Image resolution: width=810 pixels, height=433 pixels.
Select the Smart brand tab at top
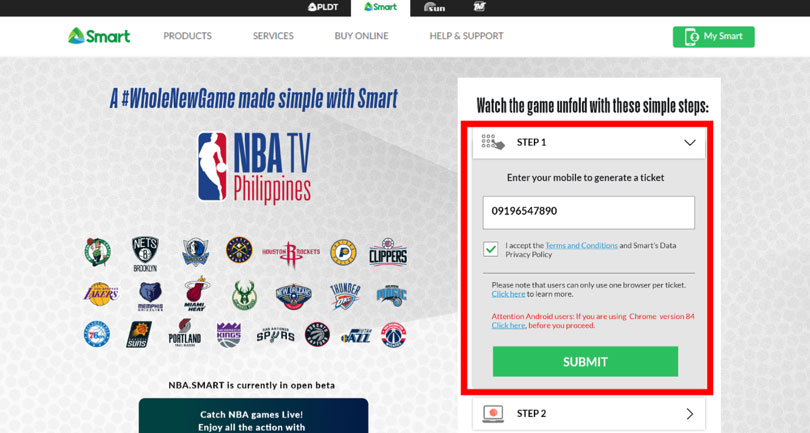click(381, 7)
